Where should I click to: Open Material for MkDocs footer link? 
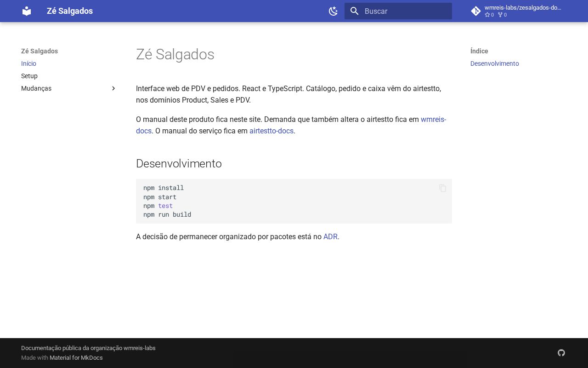(x=76, y=357)
